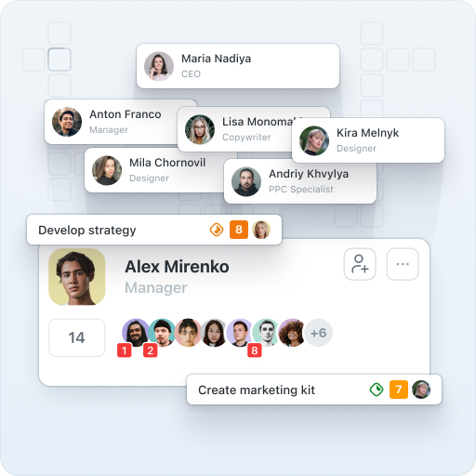This screenshot has height=476, width=476.
Task: Select Andriy Khvylya PPC Specialist card
Action: point(300,183)
